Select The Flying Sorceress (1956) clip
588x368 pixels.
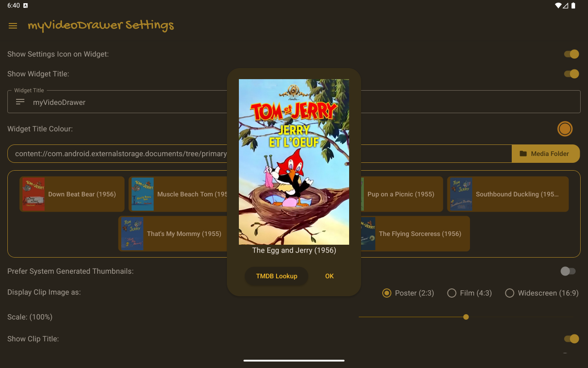click(x=420, y=234)
